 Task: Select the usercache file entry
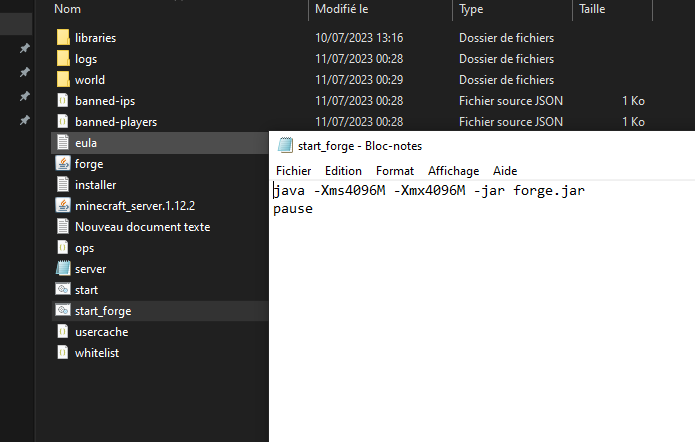tap(101, 332)
